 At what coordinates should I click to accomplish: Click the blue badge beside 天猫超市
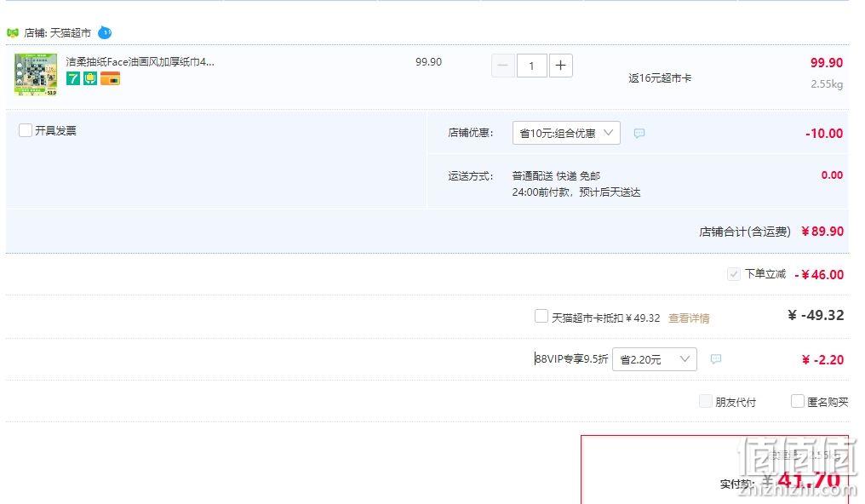click(104, 33)
